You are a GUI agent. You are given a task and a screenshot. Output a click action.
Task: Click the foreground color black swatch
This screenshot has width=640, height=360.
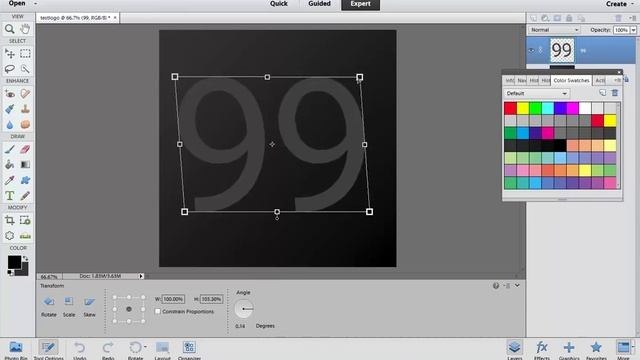click(x=14, y=262)
